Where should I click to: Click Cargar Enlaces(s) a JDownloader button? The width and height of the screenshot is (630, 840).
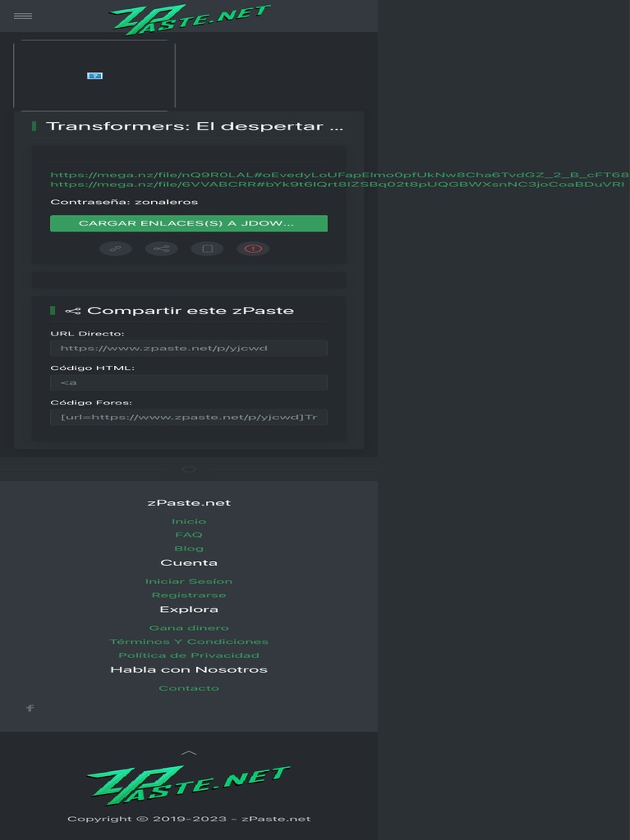(x=189, y=223)
